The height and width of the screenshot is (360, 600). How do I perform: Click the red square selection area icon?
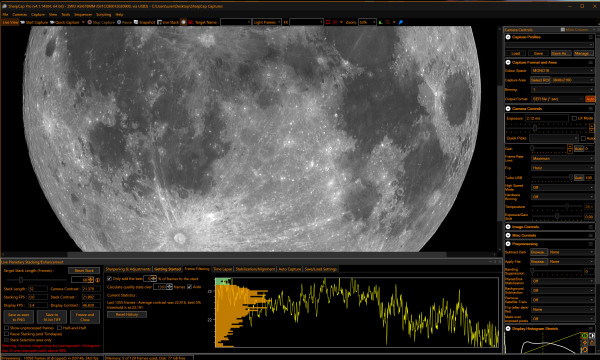point(328,22)
